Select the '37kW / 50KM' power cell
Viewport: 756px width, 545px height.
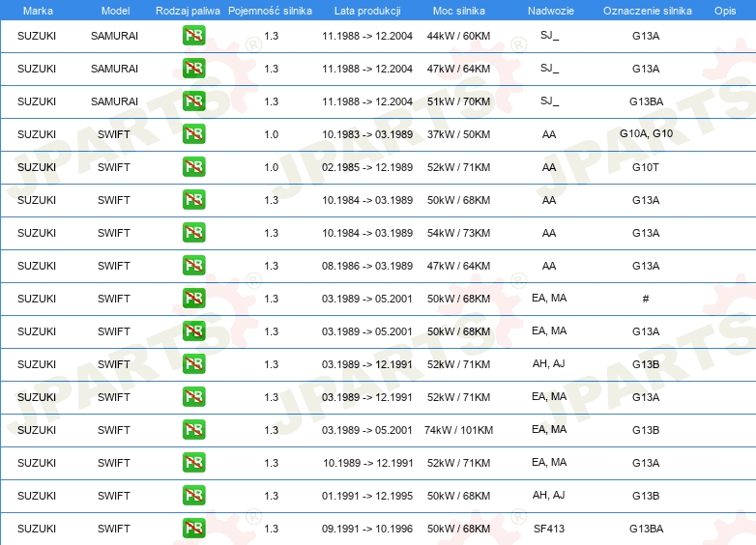458,134
